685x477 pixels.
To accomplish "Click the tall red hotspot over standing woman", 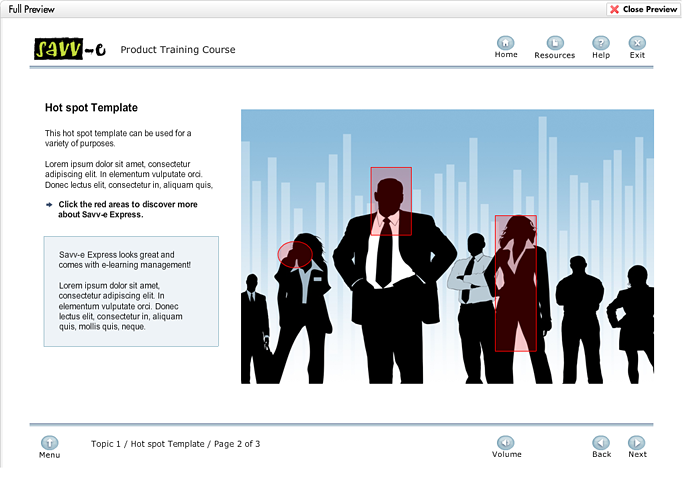I will pos(515,283).
